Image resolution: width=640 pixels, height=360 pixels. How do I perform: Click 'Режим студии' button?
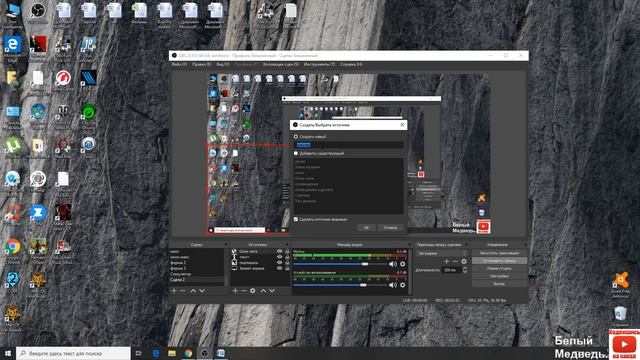pos(499,269)
